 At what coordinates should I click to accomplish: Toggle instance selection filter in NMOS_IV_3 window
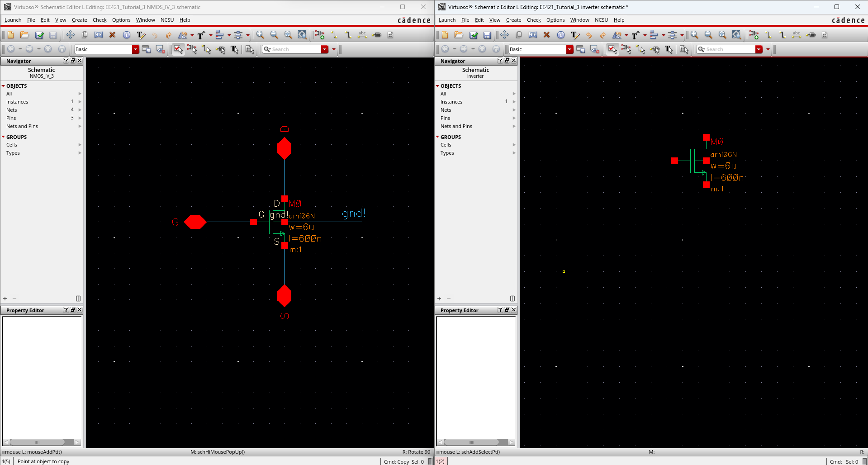click(192, 49)
